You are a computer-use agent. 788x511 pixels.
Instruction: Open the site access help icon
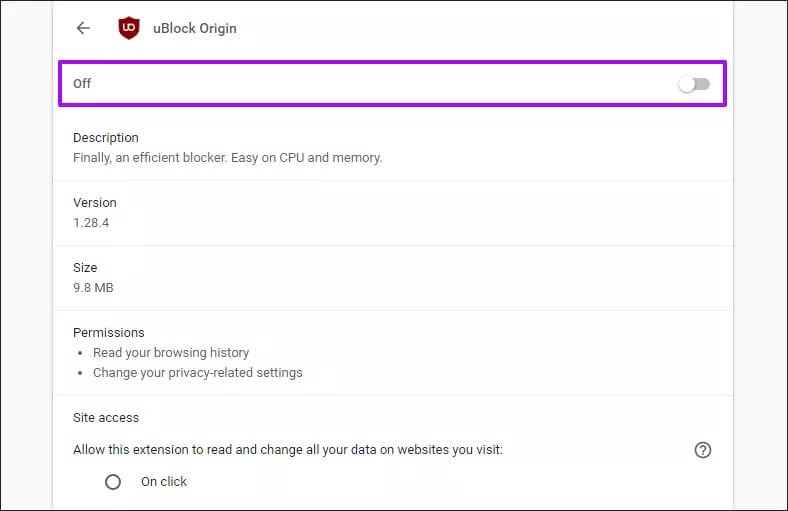[x=702, y=450]
